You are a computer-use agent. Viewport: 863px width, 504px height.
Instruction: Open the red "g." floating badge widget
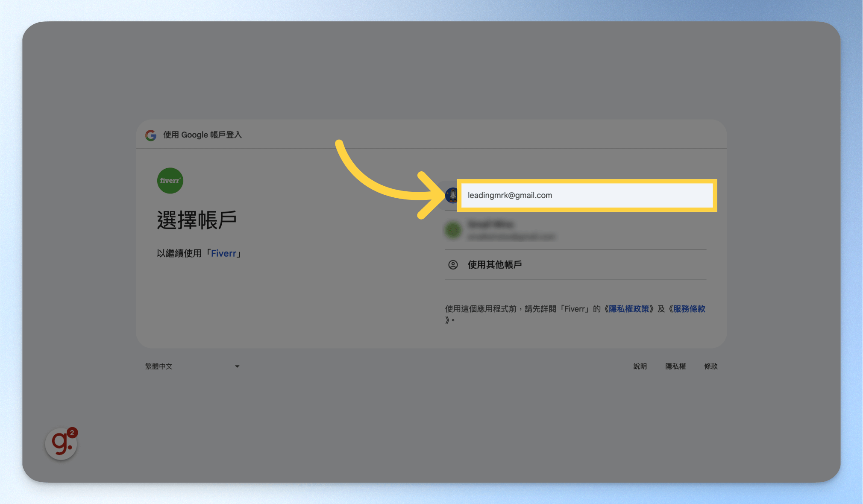[61, 444]
